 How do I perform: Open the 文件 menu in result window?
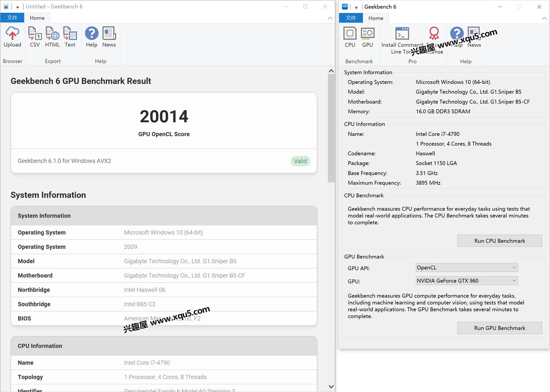click(12, 18)
